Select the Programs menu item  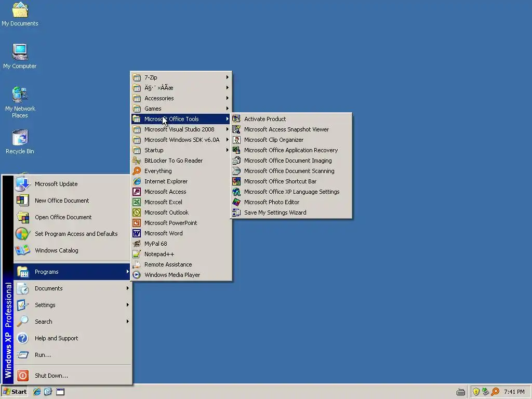(72, 272)
